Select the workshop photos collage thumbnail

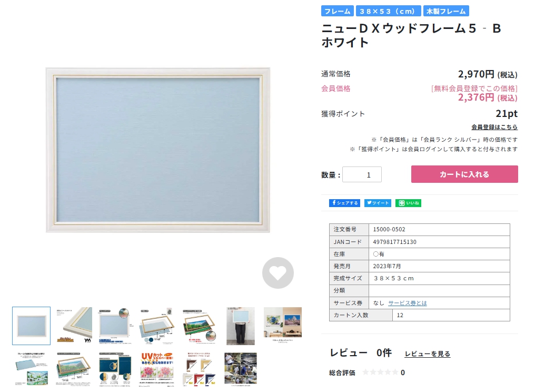[241, 369]
